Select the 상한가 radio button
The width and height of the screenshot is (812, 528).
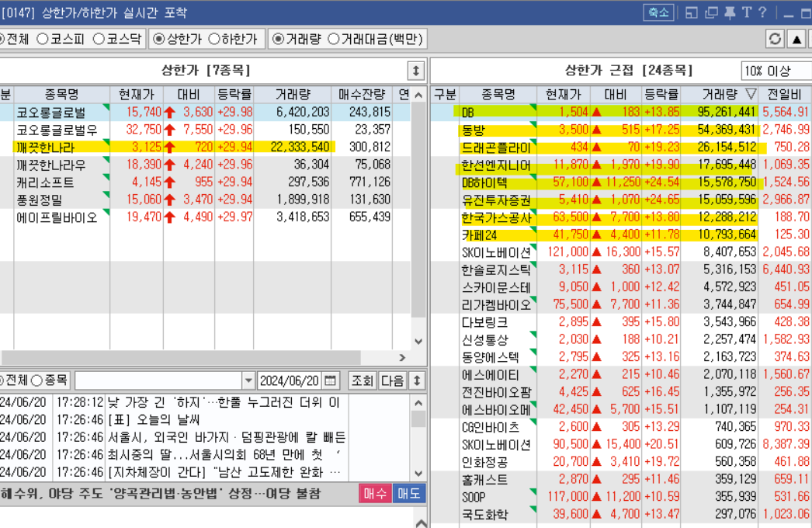click(x=178, y=39)
